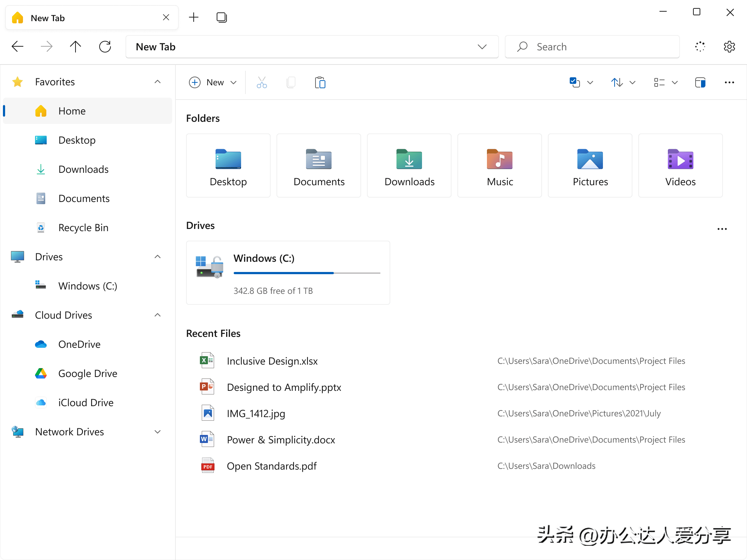
Task: Click the dotted circle status icon
Action: [700, 47]
